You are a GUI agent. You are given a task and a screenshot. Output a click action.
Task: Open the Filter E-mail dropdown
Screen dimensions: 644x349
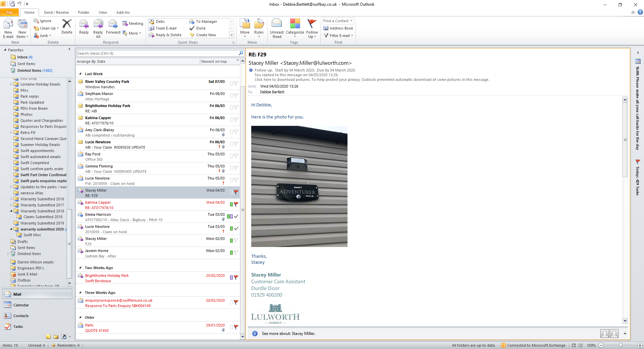[338, 36]
